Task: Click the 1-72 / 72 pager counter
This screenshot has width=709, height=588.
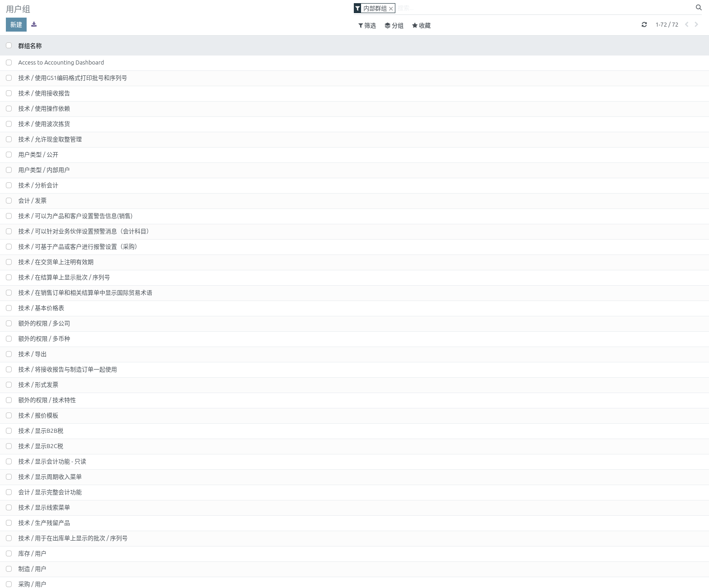Action: 667,25
